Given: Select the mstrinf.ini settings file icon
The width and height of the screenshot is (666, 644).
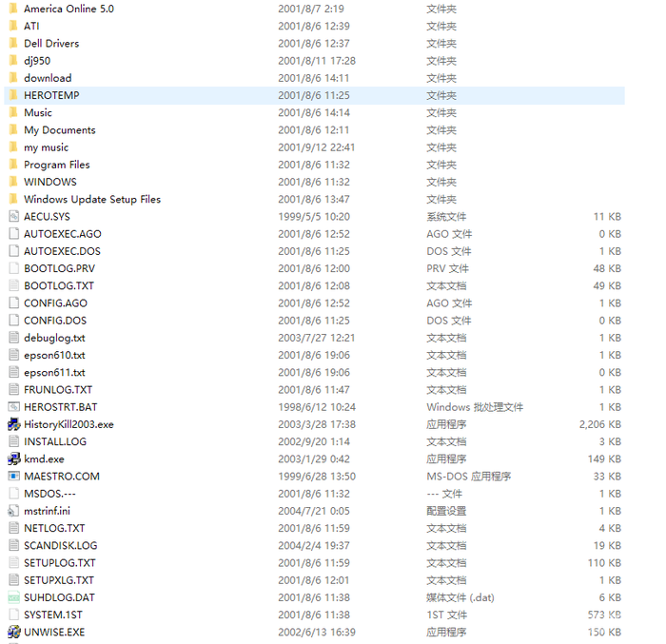Looking at the screenshot, I should coord(13,511).
